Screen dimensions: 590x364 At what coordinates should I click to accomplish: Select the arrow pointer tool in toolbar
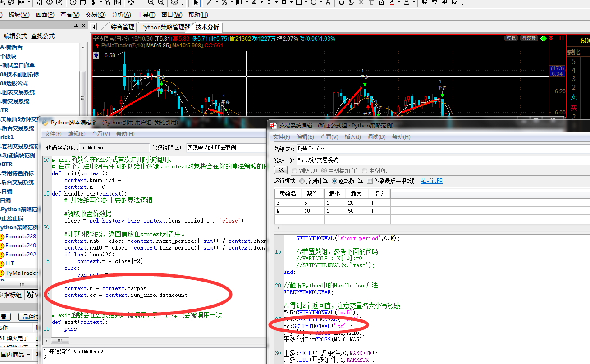click(x=196, y=2)
